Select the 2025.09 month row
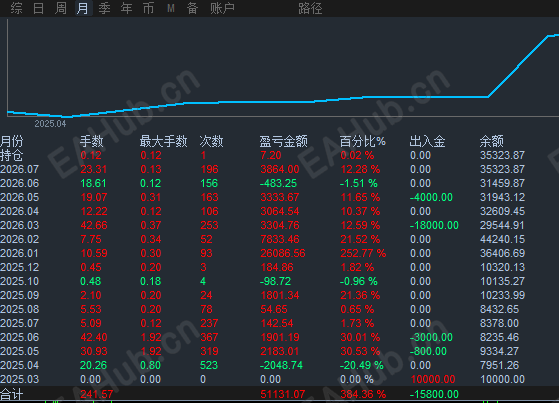The width and height of the screenshot is (559, 403). coord(262,295)
